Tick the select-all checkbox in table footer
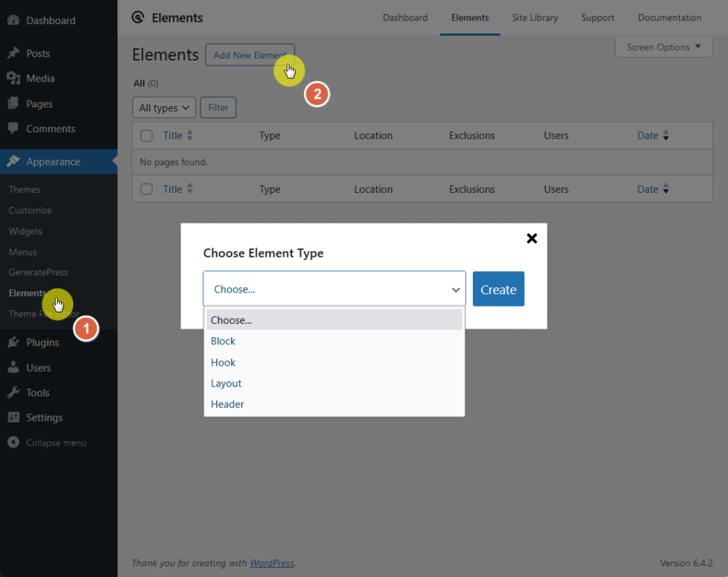Screen dimensions: 728x577 (146, 189)
